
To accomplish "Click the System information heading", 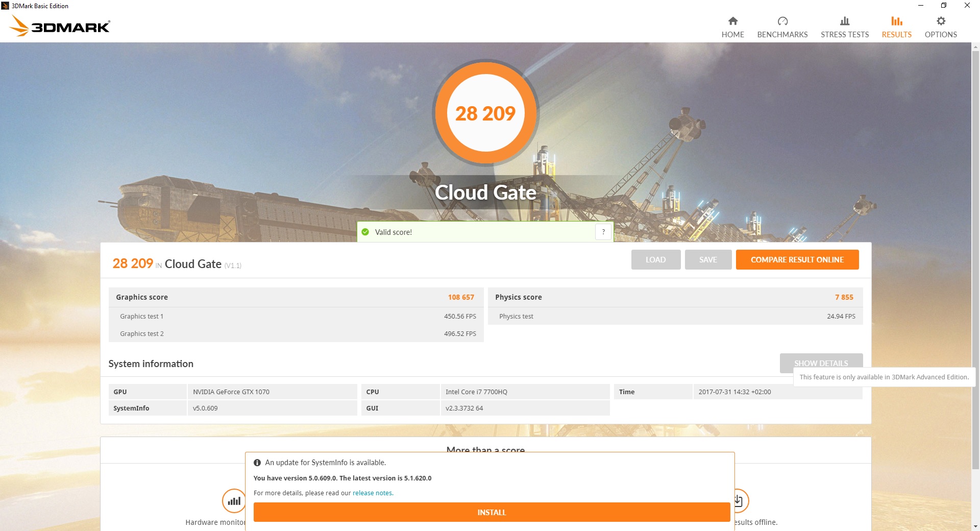I will point(151,364).
